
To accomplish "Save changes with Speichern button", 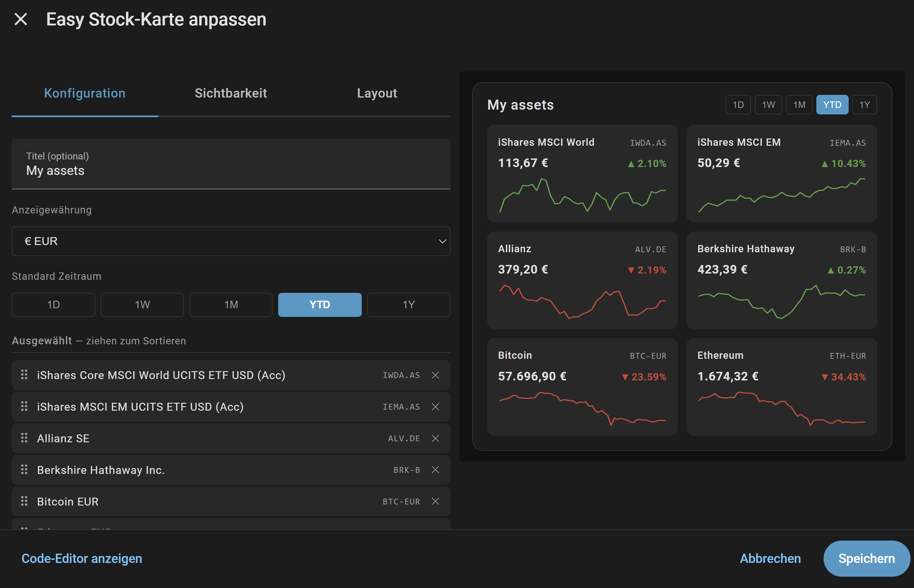I will pyautogui.click(x=866, y=558).
